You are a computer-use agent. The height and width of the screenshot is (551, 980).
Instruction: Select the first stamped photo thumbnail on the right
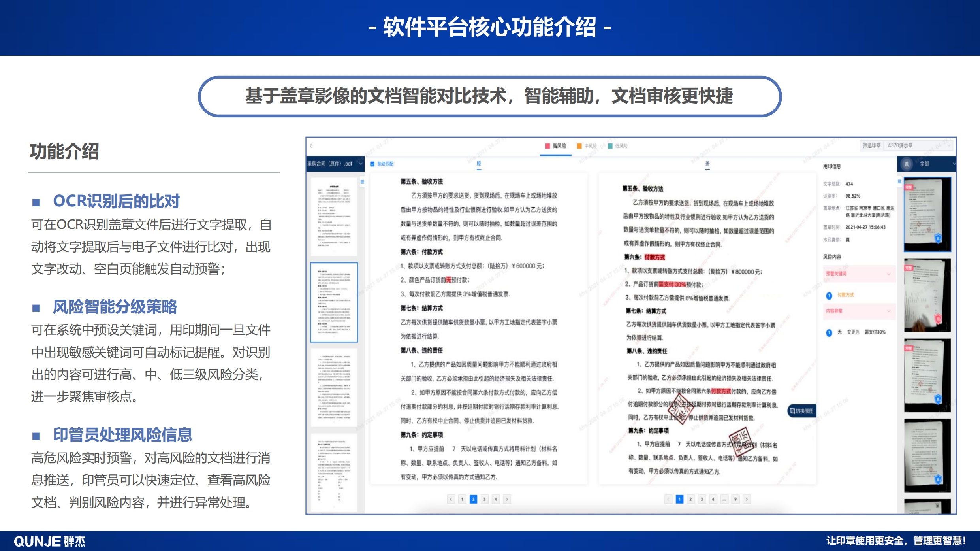[x=927, y=214]
